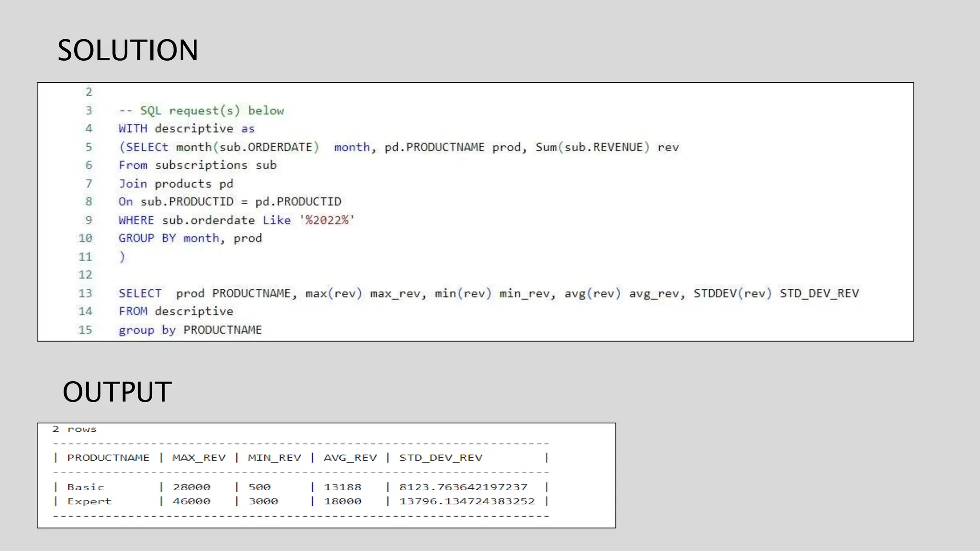This screenshot has width=980, height=551.
Task: Click 'WHERE sub.orderdate' on line 9
Action: point(187,220)
